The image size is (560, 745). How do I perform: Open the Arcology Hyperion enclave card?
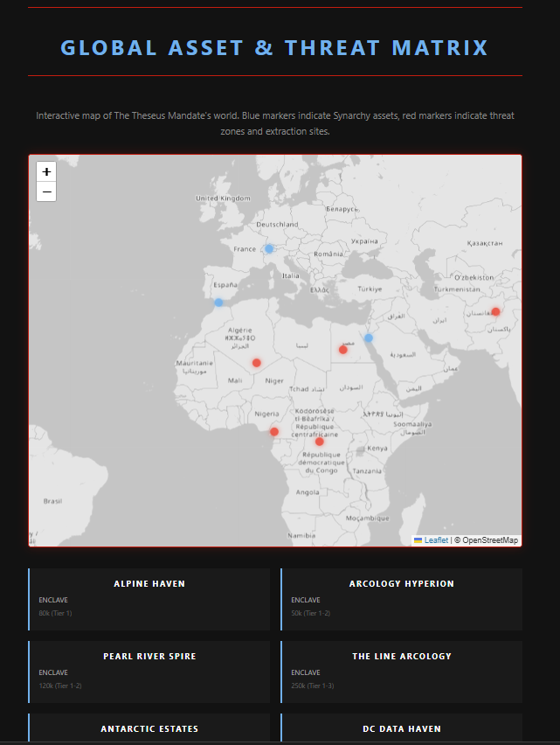(x=402, y=599)
